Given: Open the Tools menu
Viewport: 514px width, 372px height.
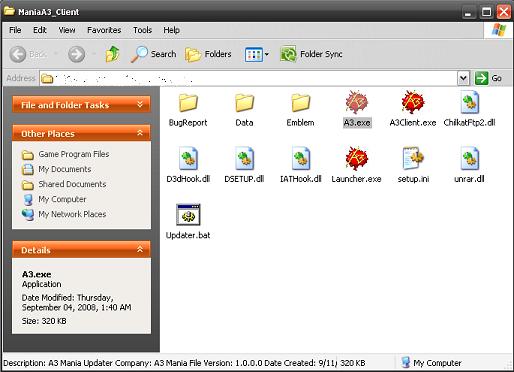Looking at the screenshot, I should pyautogui.click(x=142, y=30).
